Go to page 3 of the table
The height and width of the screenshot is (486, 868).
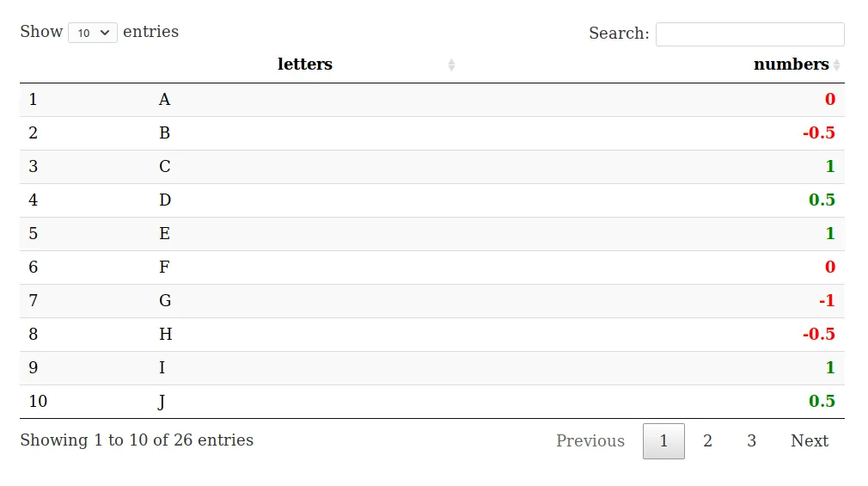click(751, 441)
